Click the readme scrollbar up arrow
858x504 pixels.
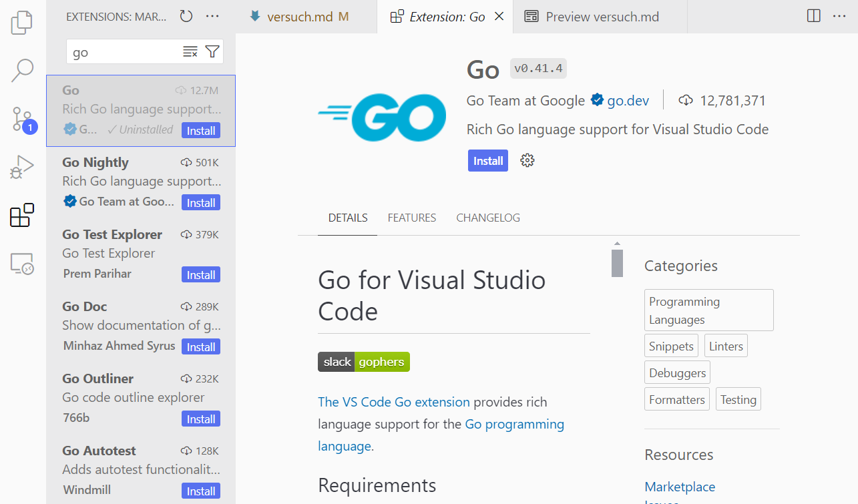tap(617, 244)
